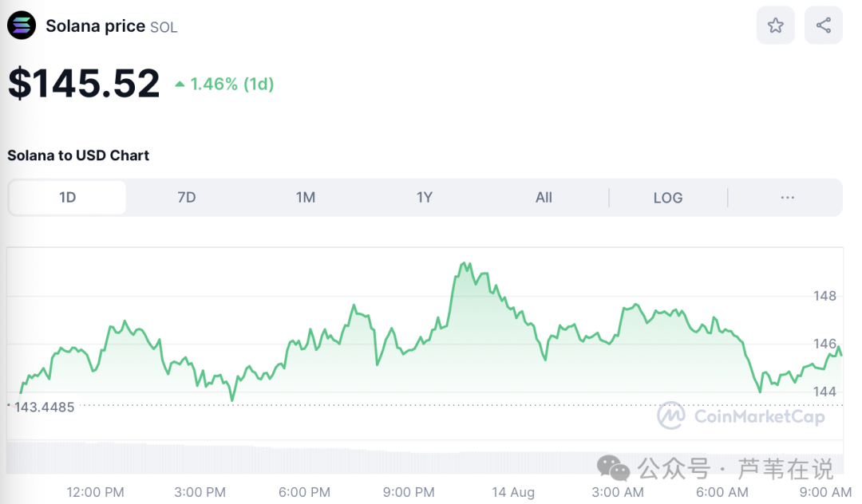Click the green price-up triangle indicator
This screenshot has width=862, height=504.
180,84
